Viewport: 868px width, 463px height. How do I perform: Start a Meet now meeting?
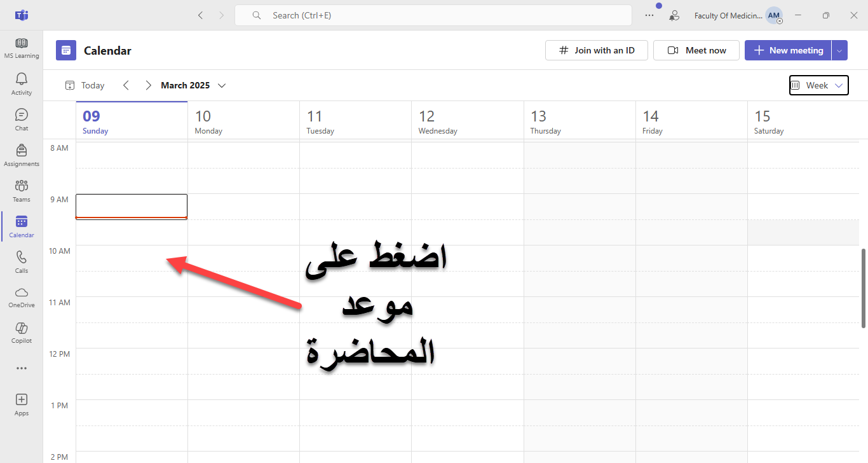click(x=696, y=50)
